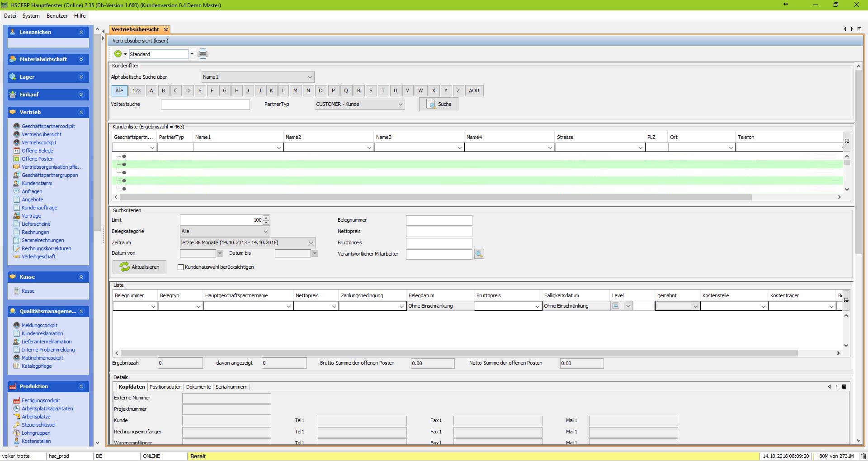The image size is (868, 461).
Task: Select the 'Alle' alphabet filter toggle
Action: (x=119, y=90)
